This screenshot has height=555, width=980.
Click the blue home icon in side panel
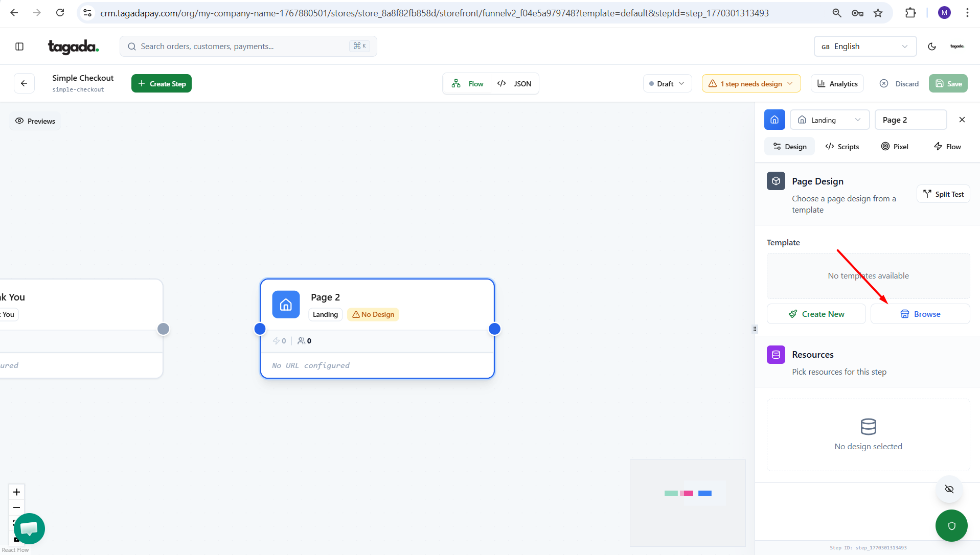774,120
